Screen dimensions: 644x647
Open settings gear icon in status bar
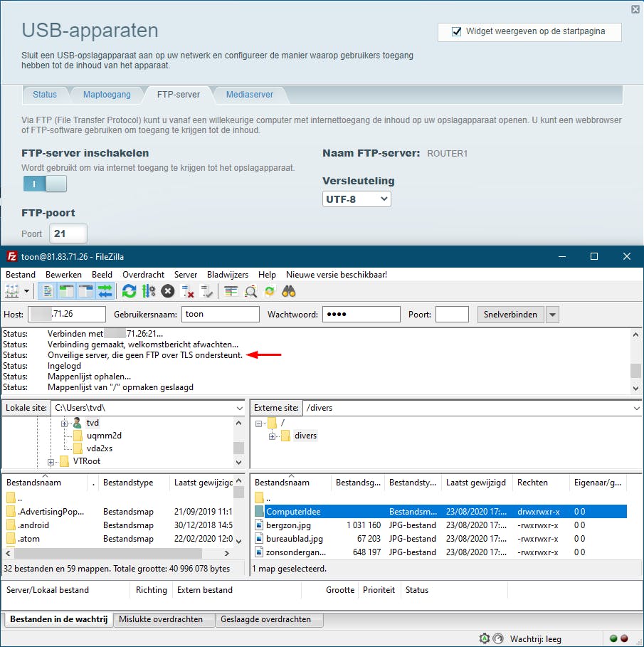click(x=485, y=638)
